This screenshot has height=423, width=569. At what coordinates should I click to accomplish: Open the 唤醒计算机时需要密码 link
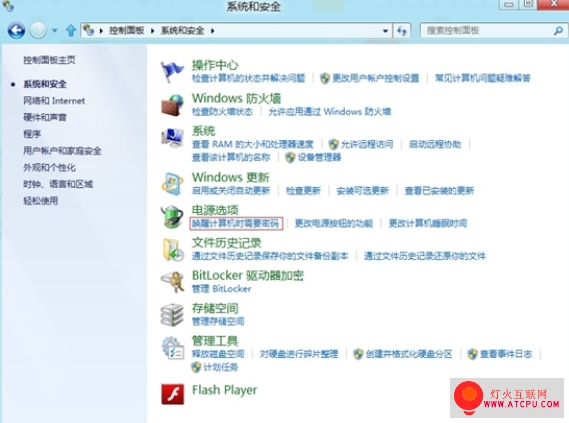click(x=236, y=223)
